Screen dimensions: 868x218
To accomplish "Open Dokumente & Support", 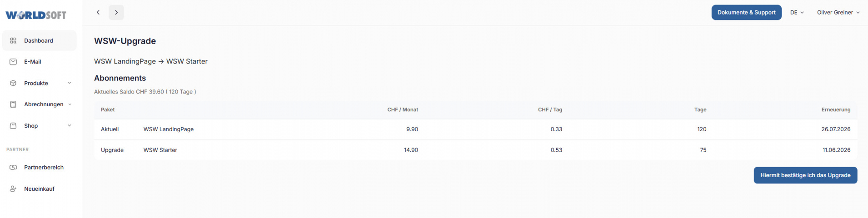I will [x=746, y=13].
